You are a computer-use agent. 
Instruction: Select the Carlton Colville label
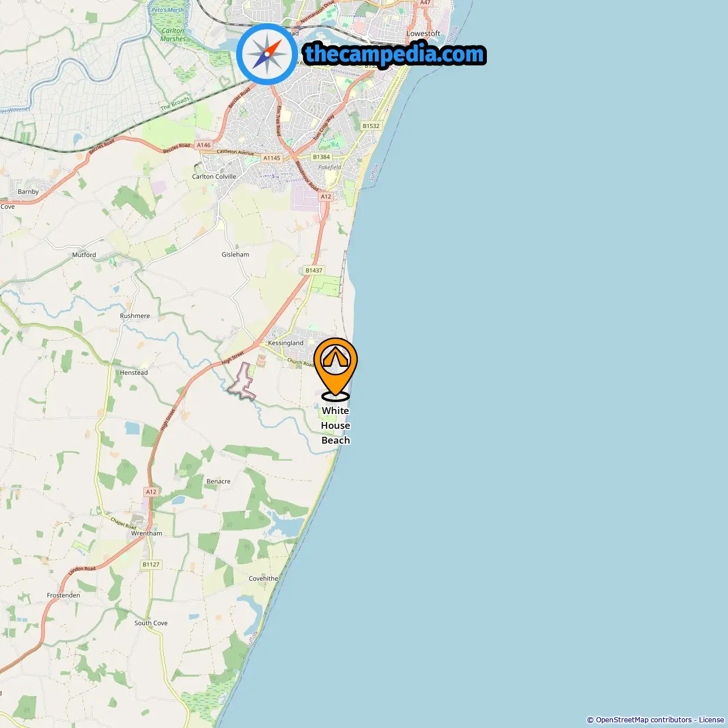pos(214,176)
